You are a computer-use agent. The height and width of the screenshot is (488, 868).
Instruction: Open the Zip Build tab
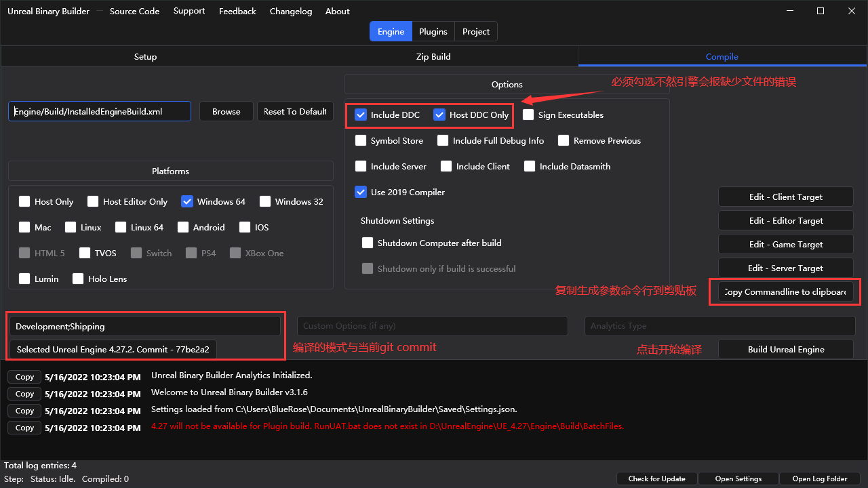[433, 56]
